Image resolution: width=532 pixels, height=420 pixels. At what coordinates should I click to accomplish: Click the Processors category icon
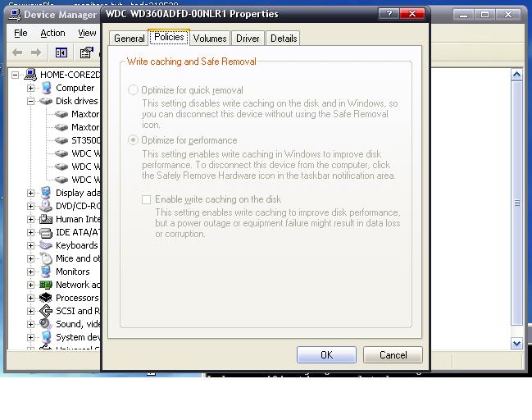coord(46,298)
